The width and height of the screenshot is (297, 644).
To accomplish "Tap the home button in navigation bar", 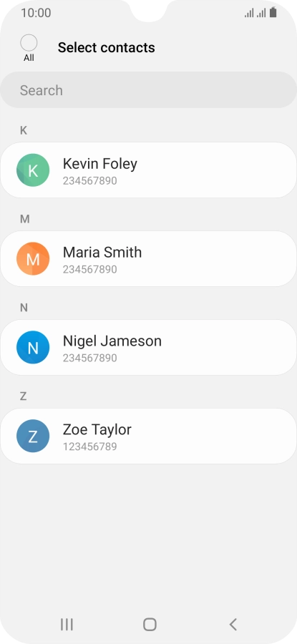I will tap(150, 624).
